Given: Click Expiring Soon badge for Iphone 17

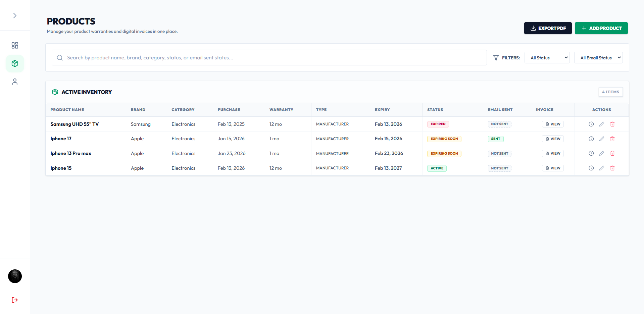Looking at the screenshot, I should [x=444, y=139].
